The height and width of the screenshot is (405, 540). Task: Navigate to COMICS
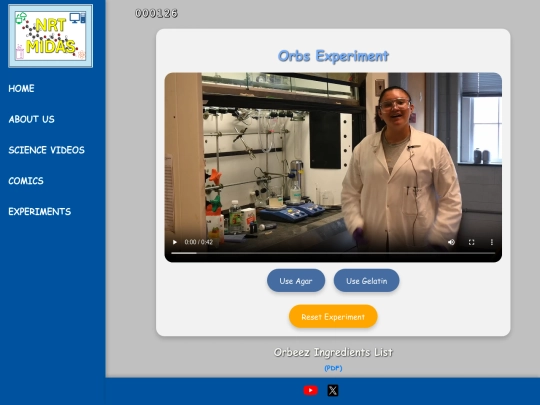26,181
